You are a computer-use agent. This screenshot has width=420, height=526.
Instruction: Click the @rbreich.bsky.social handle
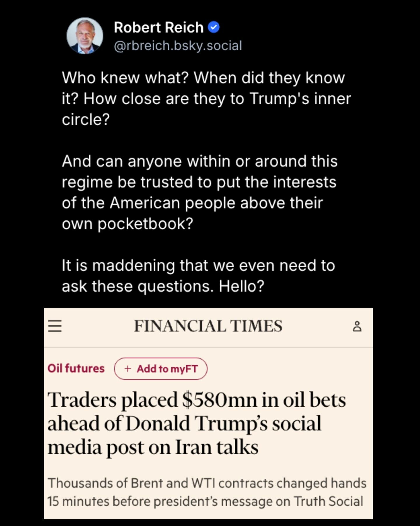[x=178, y=46]
